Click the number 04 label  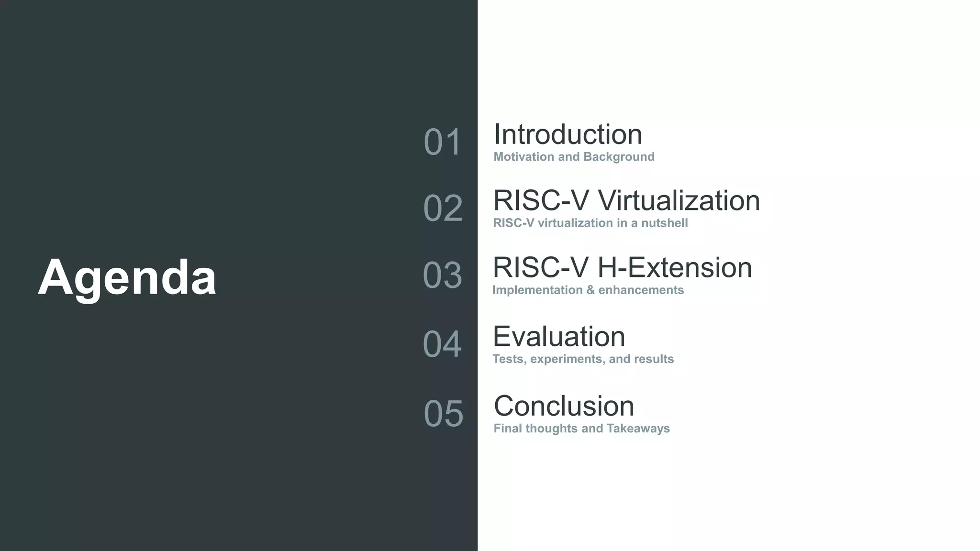[x=442, y=344]
